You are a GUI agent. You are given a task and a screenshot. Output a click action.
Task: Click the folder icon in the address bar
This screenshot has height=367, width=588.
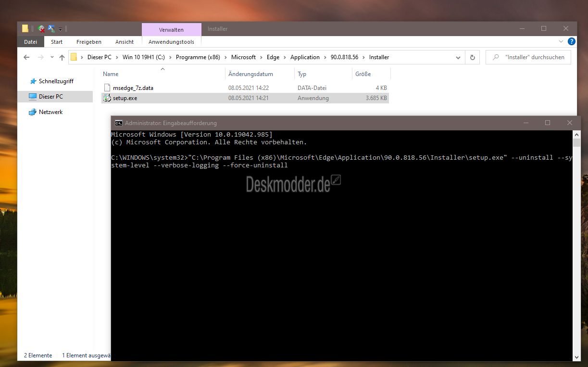pyautogui.click(x=74, y=57)
